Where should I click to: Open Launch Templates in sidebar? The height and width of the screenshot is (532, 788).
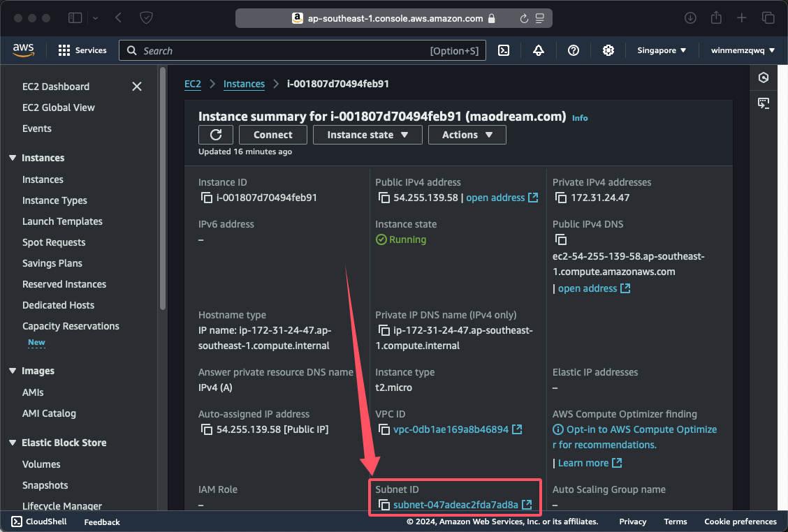pos(62,221)
